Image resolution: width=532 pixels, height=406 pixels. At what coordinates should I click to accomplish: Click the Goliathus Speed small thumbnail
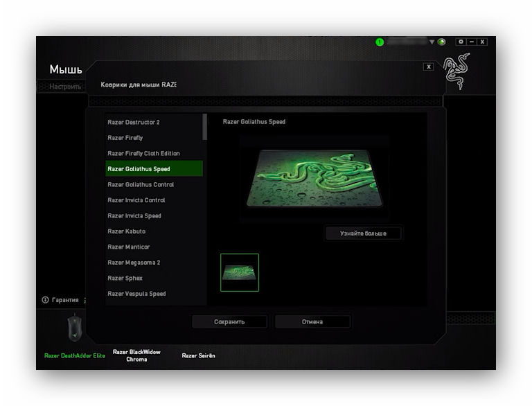coord(240,272)
